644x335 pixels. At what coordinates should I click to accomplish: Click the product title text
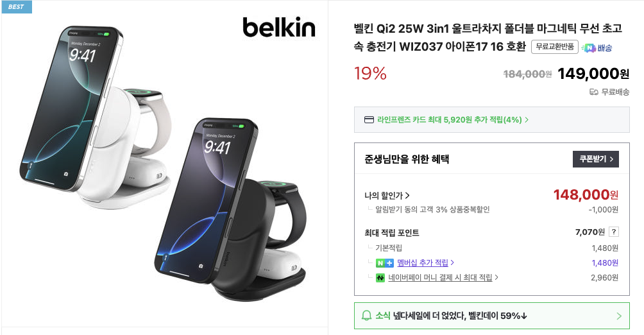coord(487,37)
